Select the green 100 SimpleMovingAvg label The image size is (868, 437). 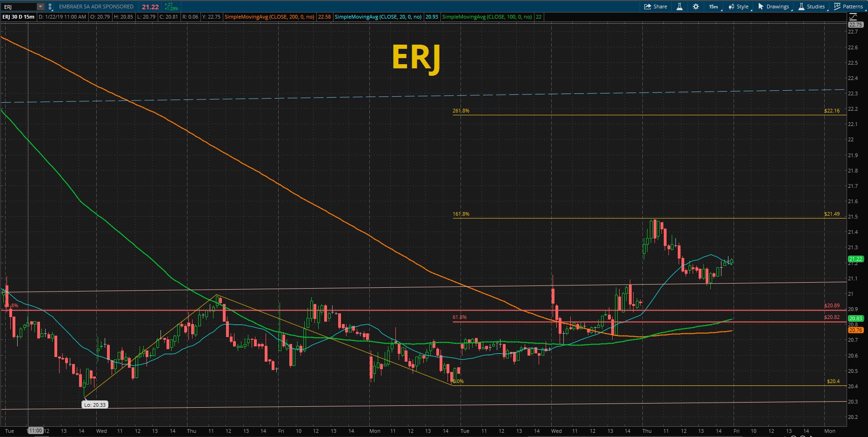[x=487, y=17]
